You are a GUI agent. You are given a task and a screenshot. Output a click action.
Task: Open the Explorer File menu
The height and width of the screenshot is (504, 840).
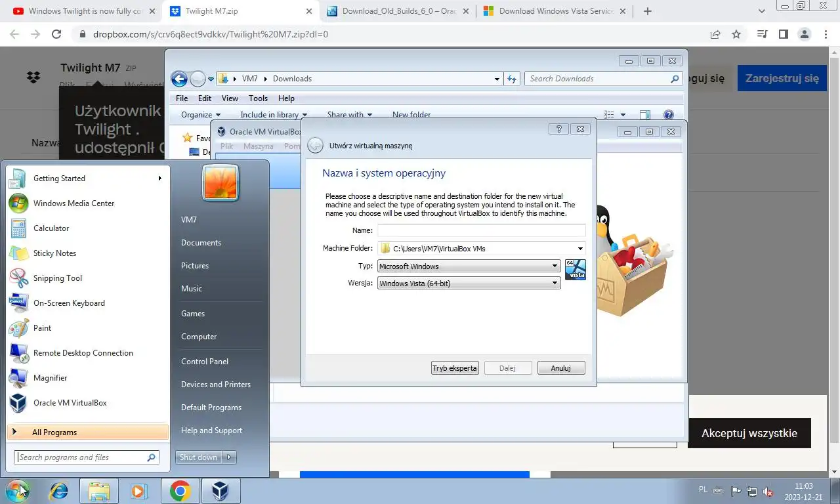pyautogui.click(x=182, y=98)
